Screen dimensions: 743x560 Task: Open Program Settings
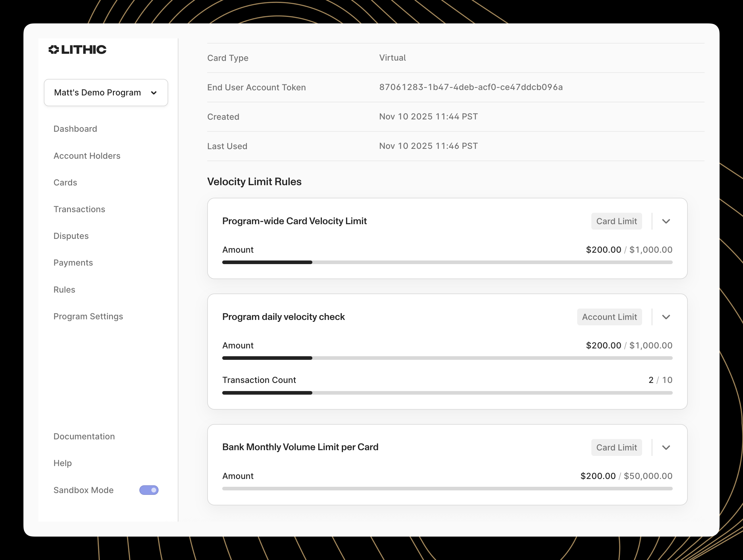click(88, 316)
